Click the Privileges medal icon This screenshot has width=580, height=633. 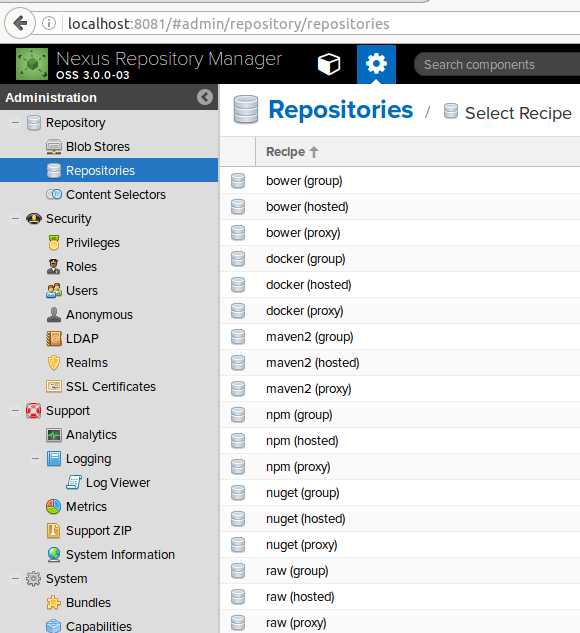click(54, 243)
